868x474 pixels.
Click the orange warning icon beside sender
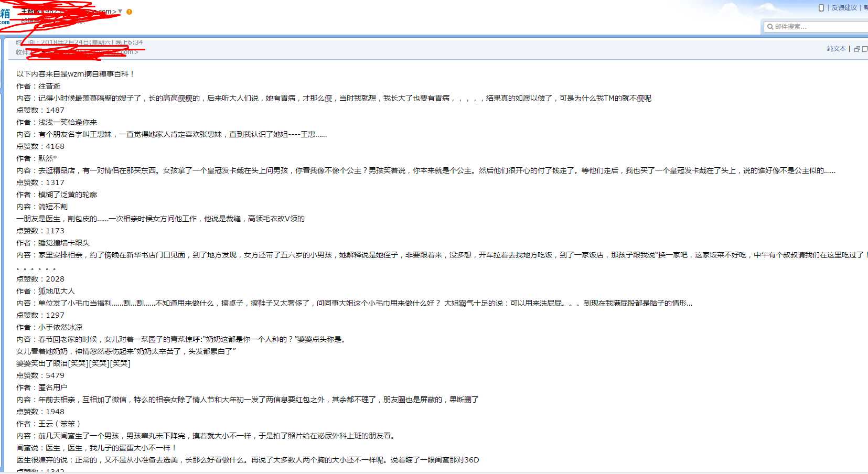(129, 12)
